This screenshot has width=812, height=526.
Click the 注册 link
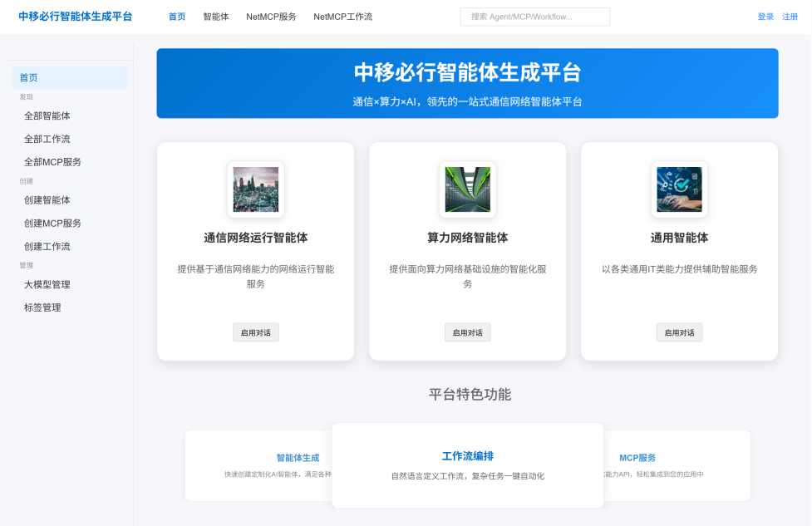(790, 17)
